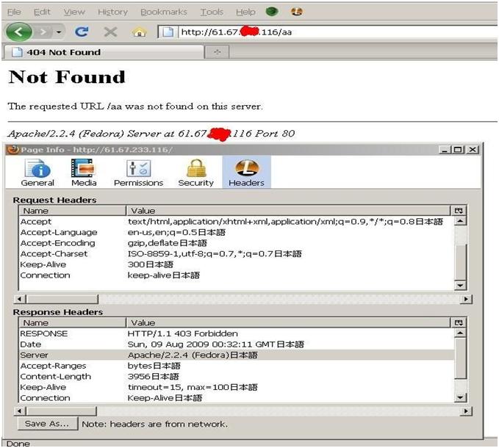Viewport: 499px width, 448px height.
Task: Open the General section of Page Info
Action: [x=37, y=173]
